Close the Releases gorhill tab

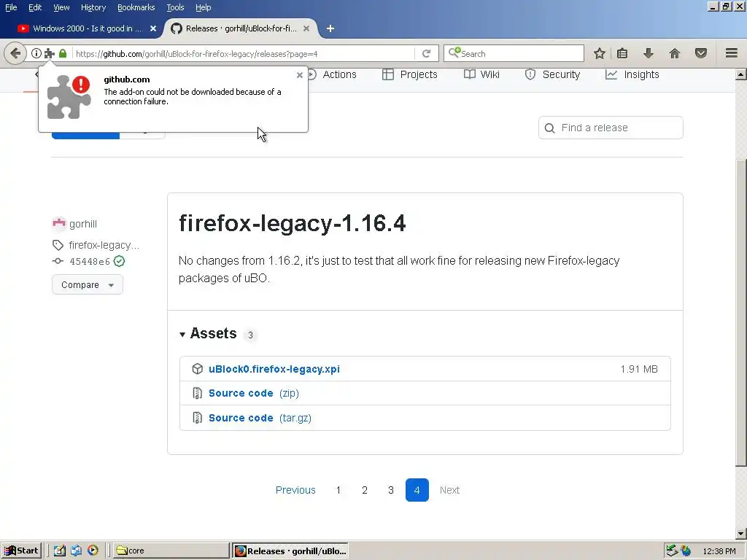306,28
